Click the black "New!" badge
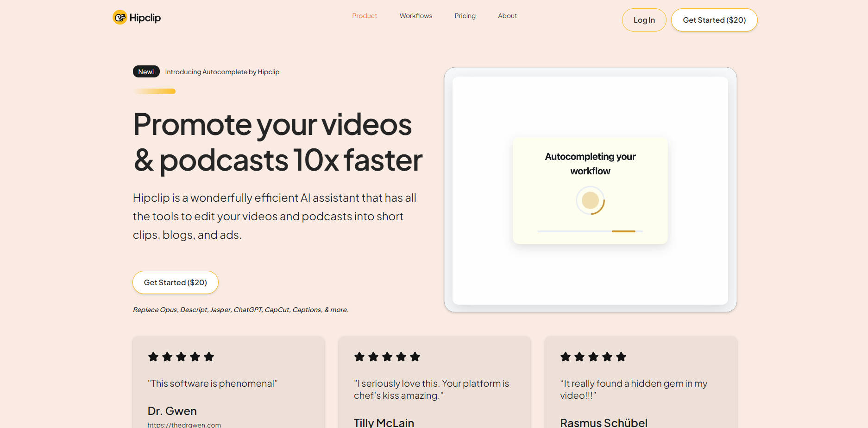 coord(146,72)
